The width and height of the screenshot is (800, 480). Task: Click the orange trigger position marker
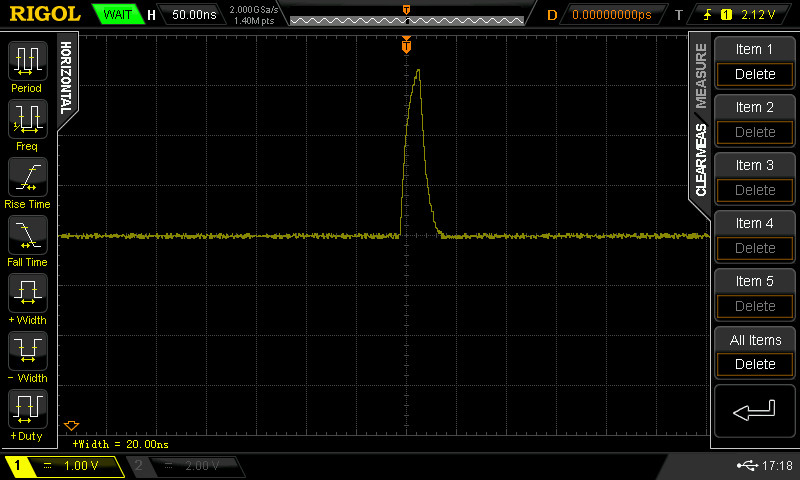406,46
